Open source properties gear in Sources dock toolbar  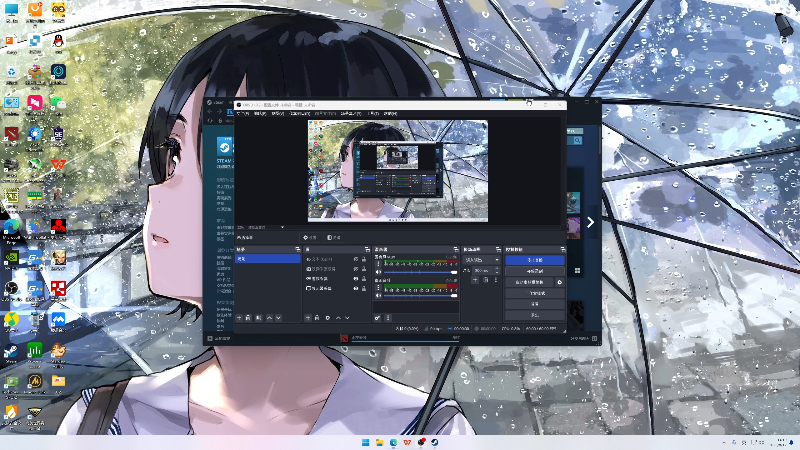click(328, 318)
